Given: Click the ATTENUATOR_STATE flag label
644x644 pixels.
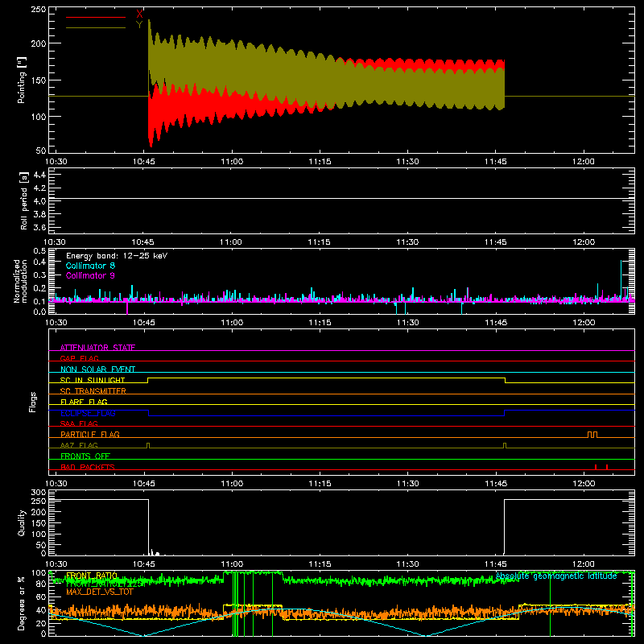Looking at the screenshot, I should [97, 348].
